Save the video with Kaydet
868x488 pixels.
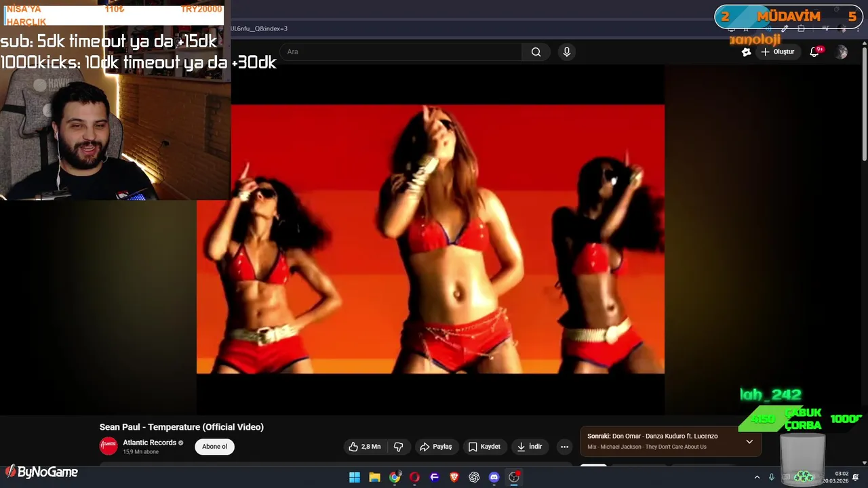coord(484,447)
